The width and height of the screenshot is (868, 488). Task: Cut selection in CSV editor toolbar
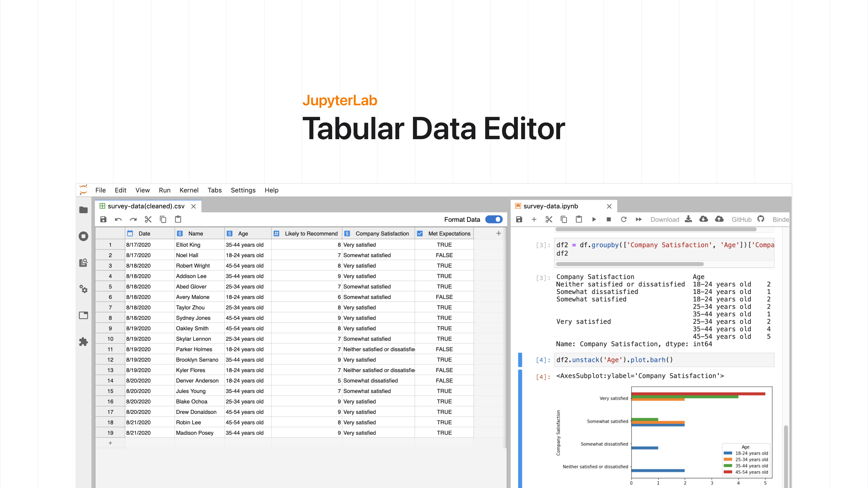[148, 220]
